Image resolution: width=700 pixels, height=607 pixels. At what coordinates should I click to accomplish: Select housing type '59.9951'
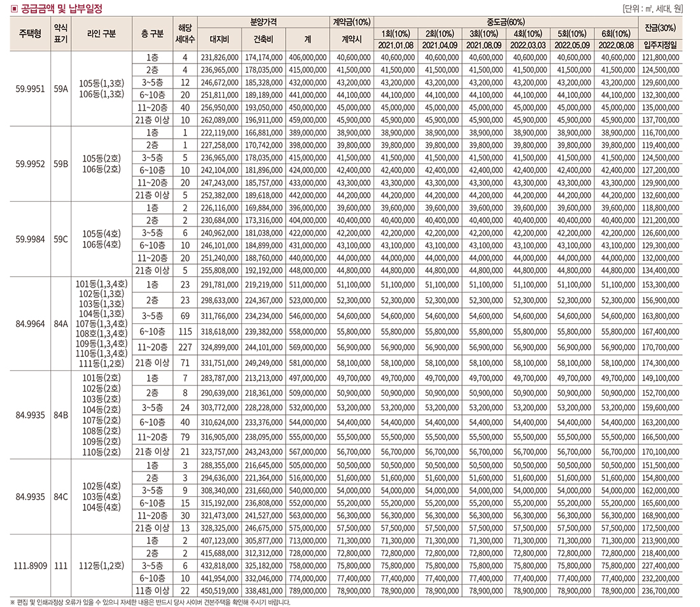(x=31, y=89)
